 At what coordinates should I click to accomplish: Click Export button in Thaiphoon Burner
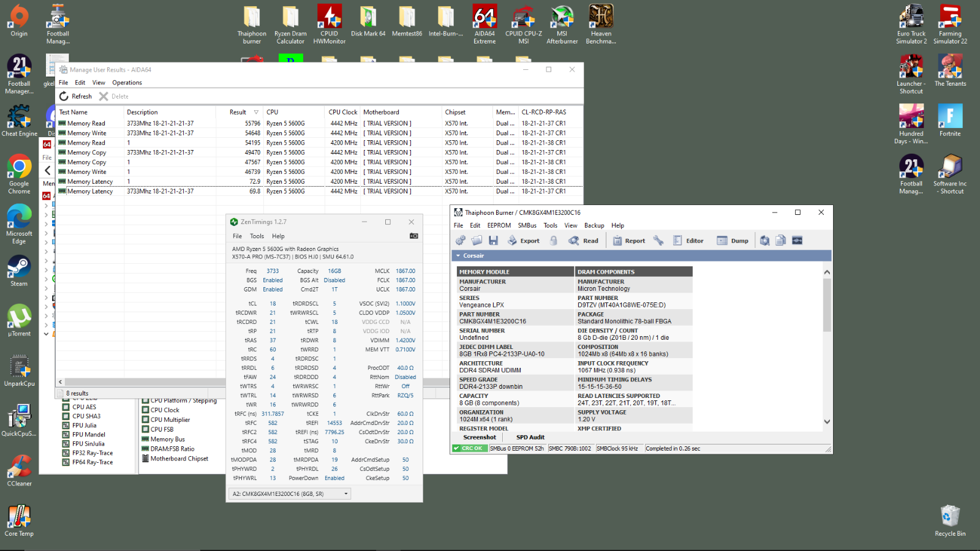tap(524, 241)
